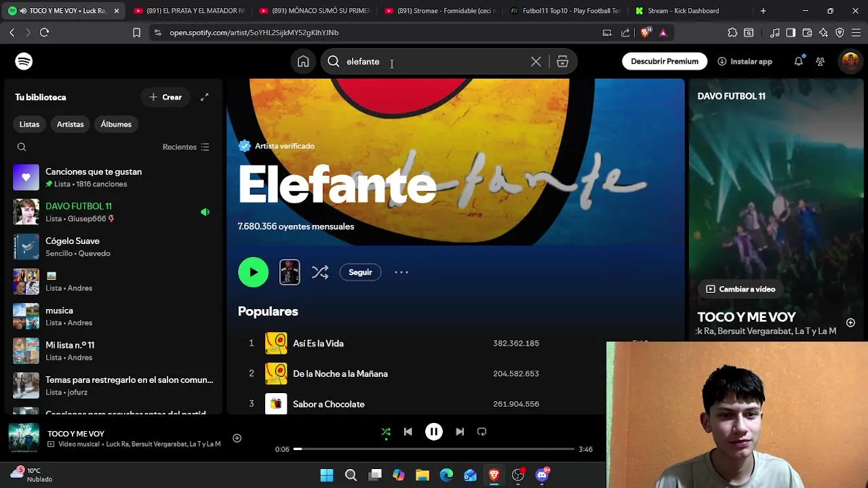This screenshot has width=868, height=488.
Task: Click now playing album cover
Action: pyautogui.click(x=24, y=438)
